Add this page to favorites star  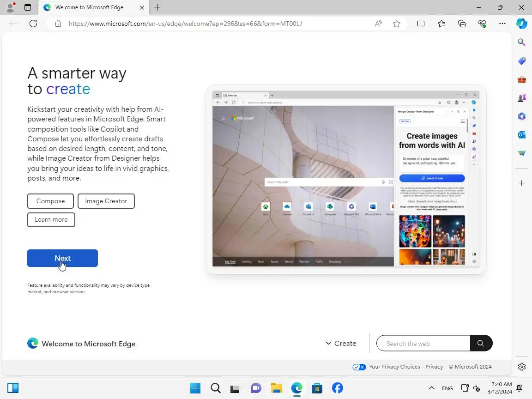point(397,24)
